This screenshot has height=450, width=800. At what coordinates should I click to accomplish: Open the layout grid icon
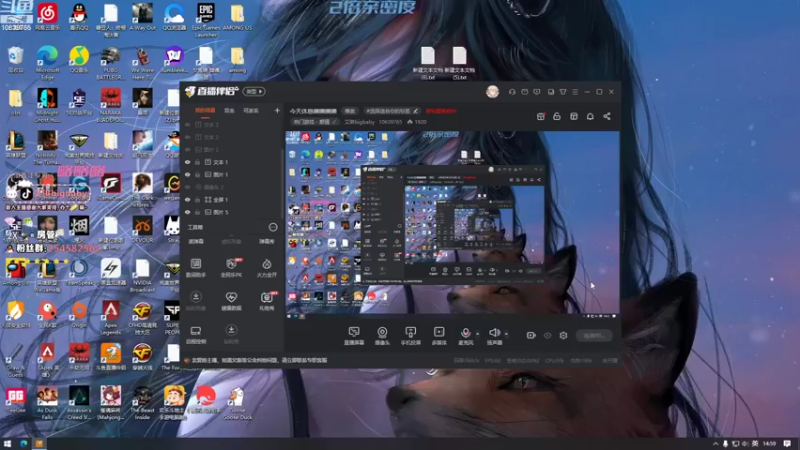(x=573, y=116)
